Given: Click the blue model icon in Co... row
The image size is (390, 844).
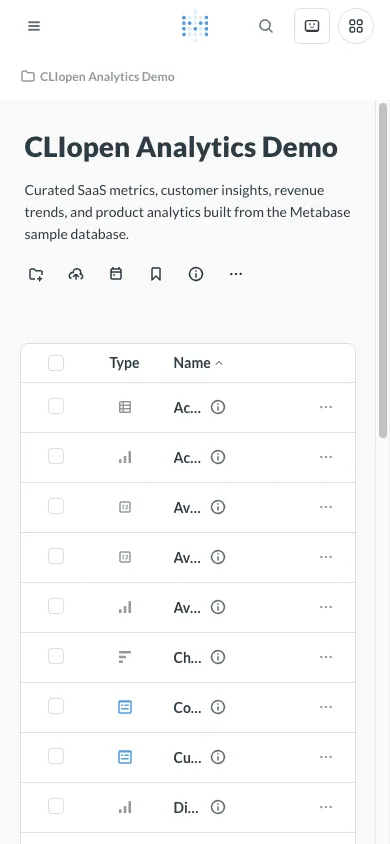Looking at the screenshot, I should point(125,707).
